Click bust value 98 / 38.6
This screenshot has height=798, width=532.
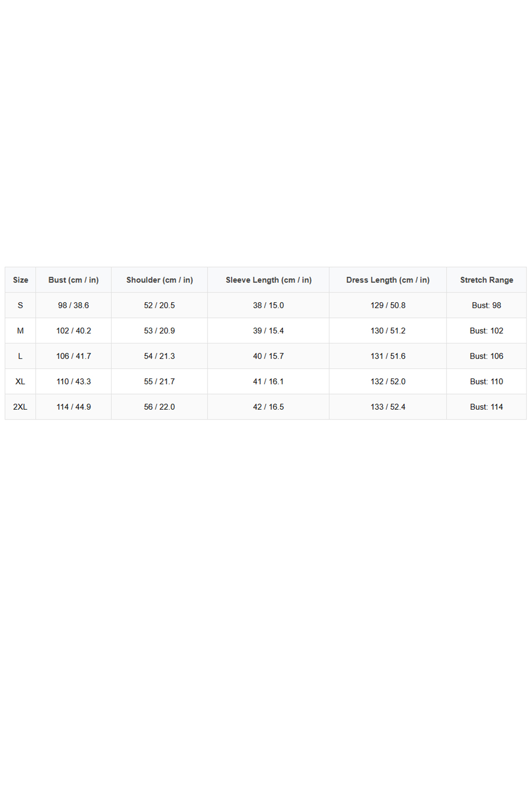click(x=73, y=306)
